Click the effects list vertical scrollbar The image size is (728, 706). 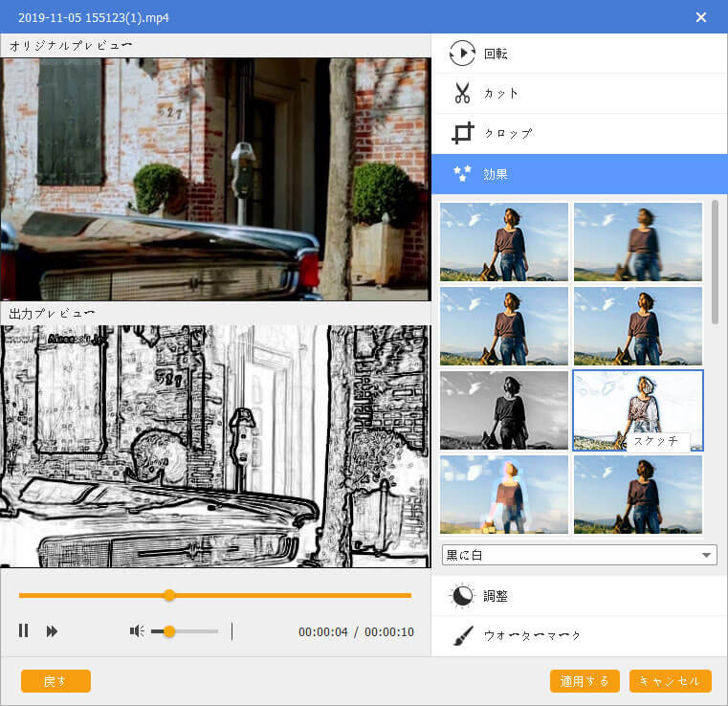pyautogui.click(x=715, y=263)
